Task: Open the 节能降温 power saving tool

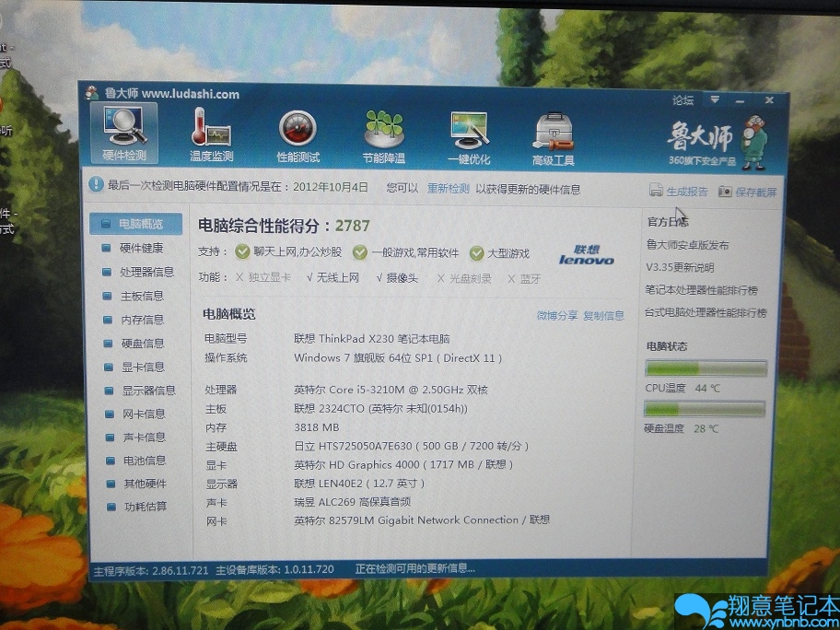Action: tap(383, 136)
